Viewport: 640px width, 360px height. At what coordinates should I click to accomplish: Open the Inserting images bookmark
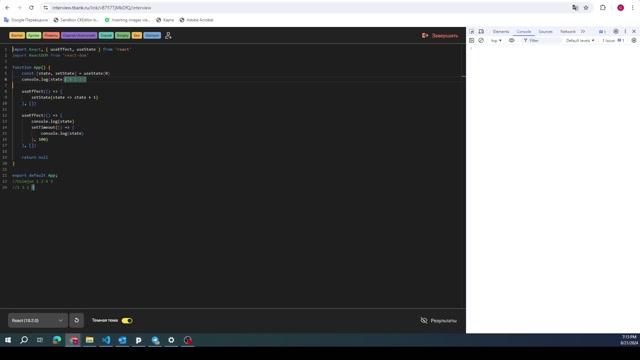point(127,20)
